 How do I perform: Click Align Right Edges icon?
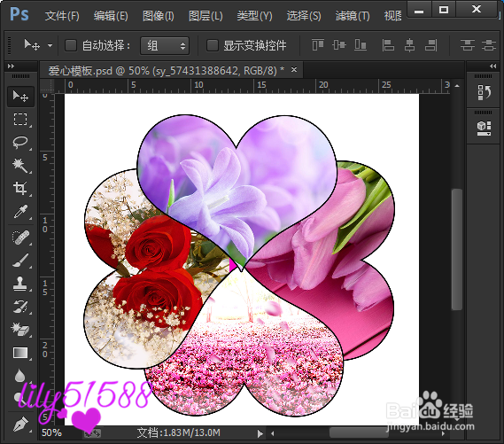point(430,45)
